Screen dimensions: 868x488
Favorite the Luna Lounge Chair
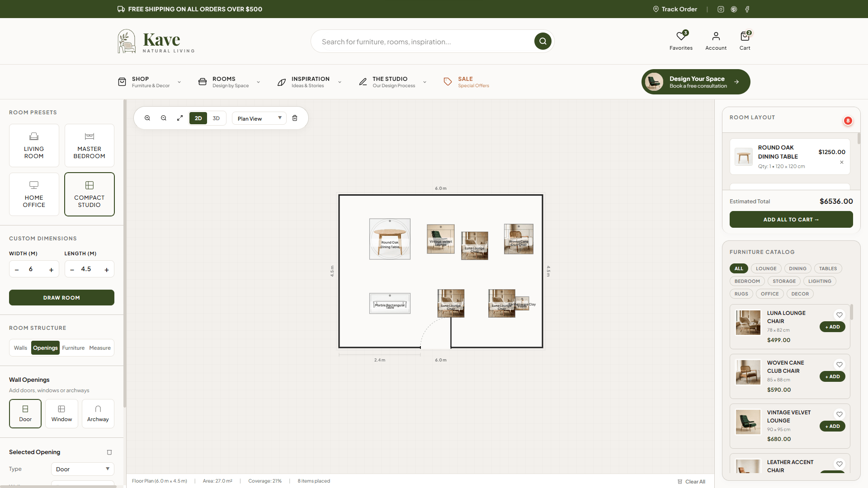click(x=840, y=315)
